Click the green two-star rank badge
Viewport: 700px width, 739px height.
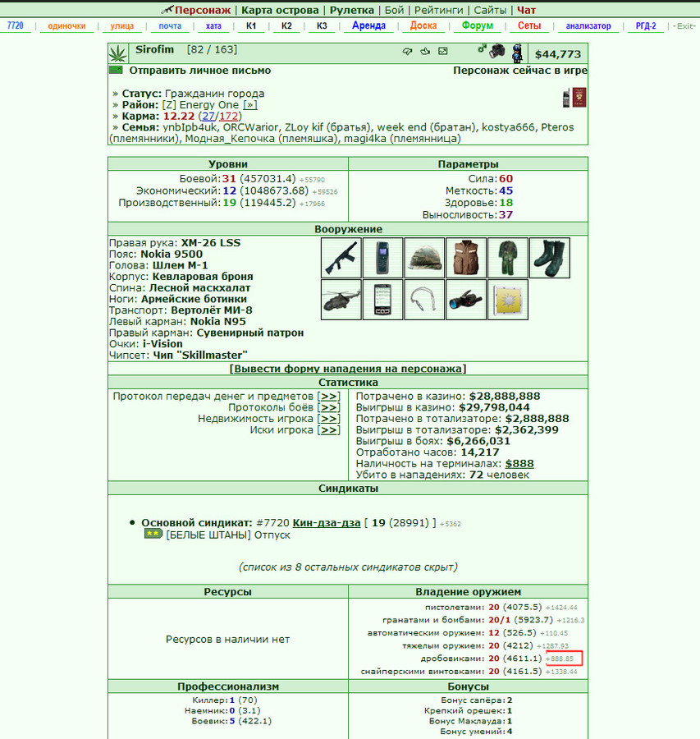tap(153, 534)
